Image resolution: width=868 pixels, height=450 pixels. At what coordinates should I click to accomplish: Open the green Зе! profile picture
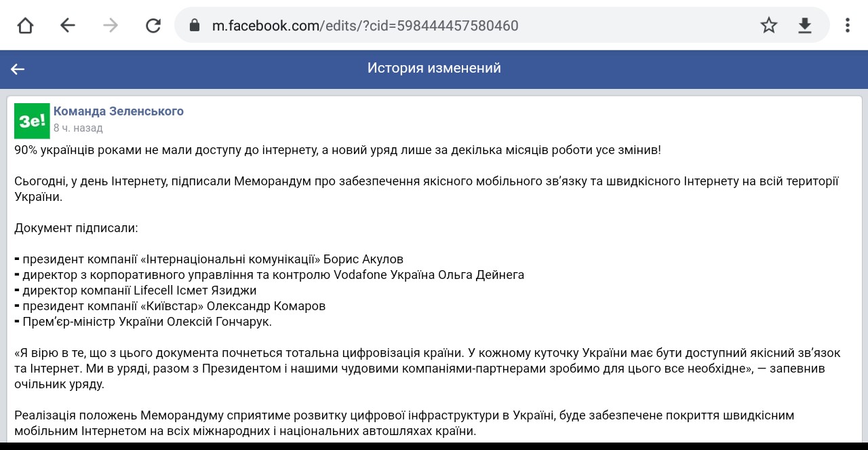(32, 121)
